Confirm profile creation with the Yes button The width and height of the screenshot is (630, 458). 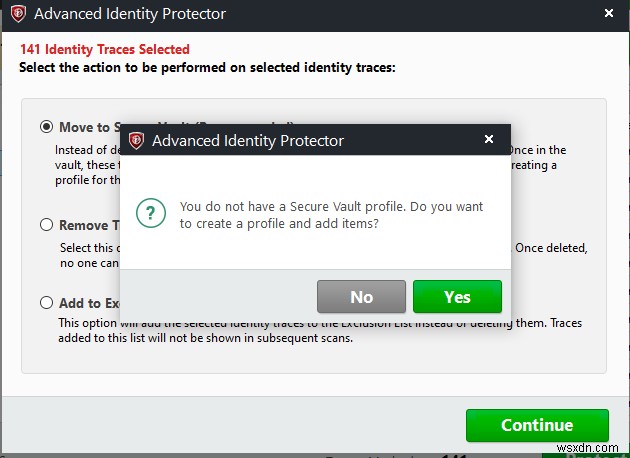(457, 296)
